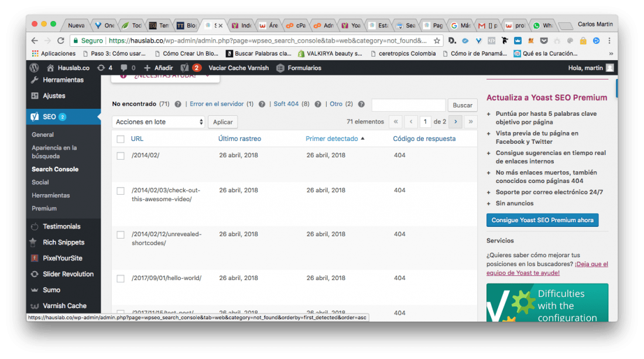Image resolution: width=644 pixels, height=359 pixels.
Task: Click the Aplicar button
Action: [x=222, y=122]
